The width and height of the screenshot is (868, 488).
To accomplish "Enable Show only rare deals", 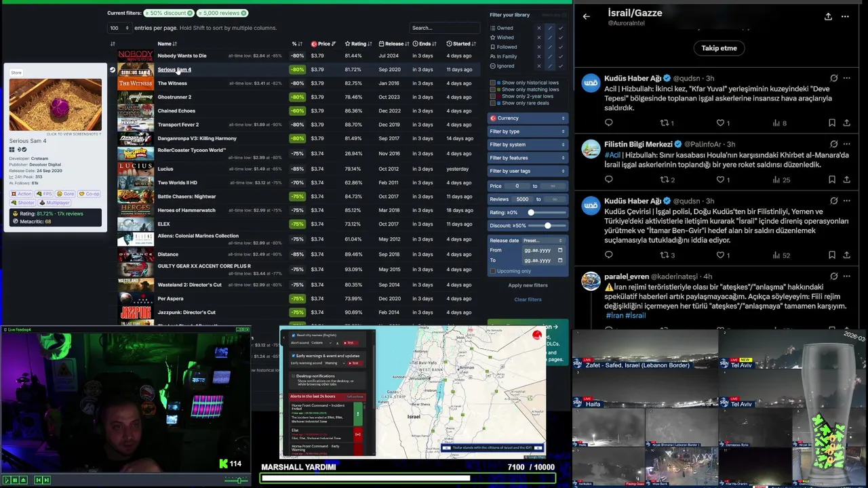I will tap(493, 103).
